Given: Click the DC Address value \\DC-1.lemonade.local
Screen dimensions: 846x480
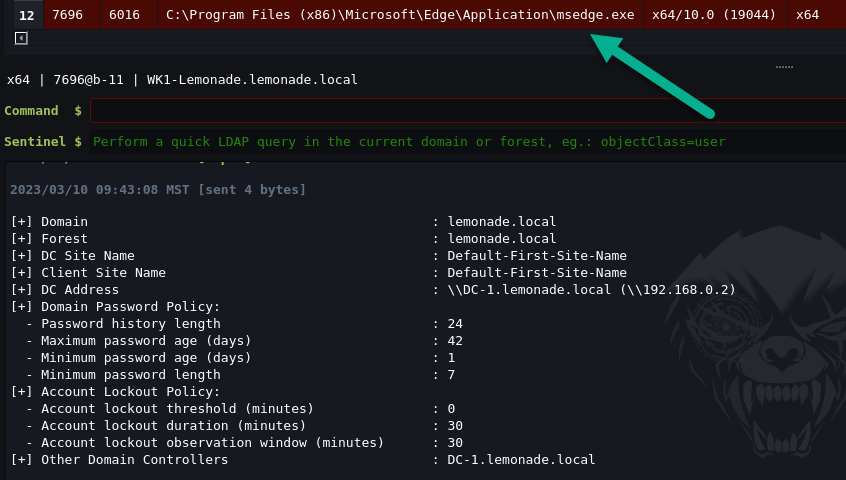Looking at the screenshot, I should point(591,290).
